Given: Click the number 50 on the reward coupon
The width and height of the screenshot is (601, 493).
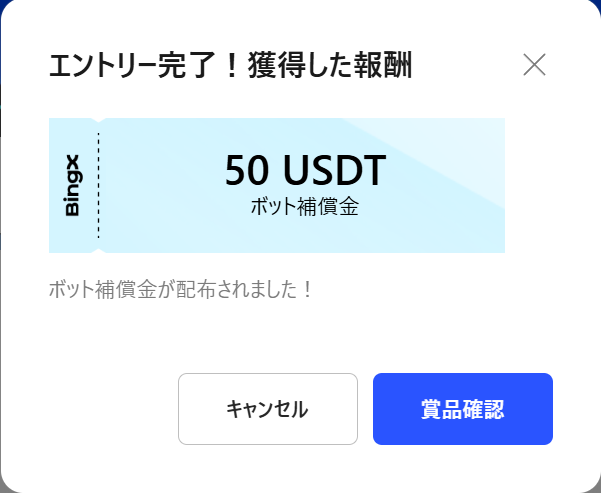Looking at the screenshot, I should [247, 170].
